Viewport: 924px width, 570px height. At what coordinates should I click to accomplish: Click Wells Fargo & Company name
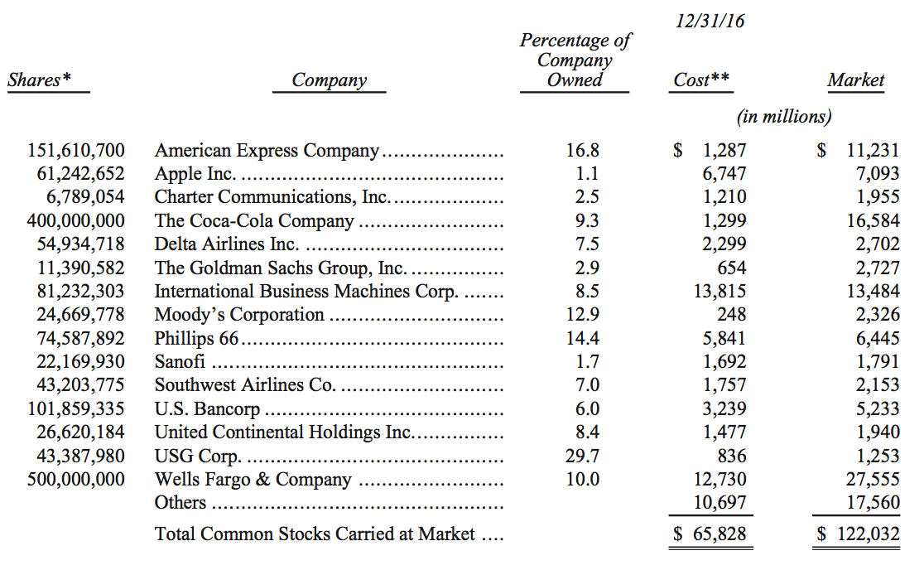pos(253,480)
